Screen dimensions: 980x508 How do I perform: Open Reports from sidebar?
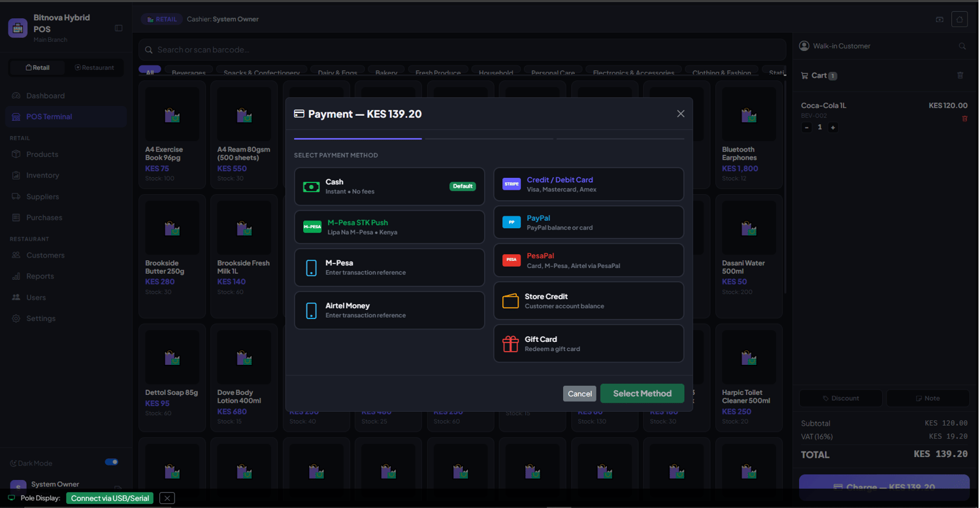tap(65, 276)
